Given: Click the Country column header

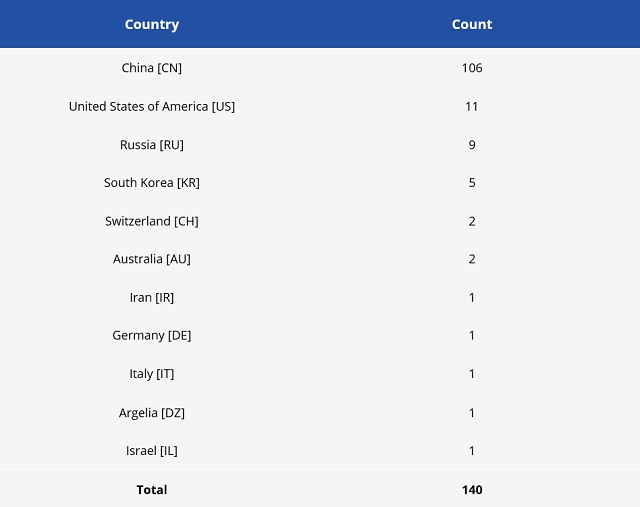Looking at the screenshot, I should point(152,24).
